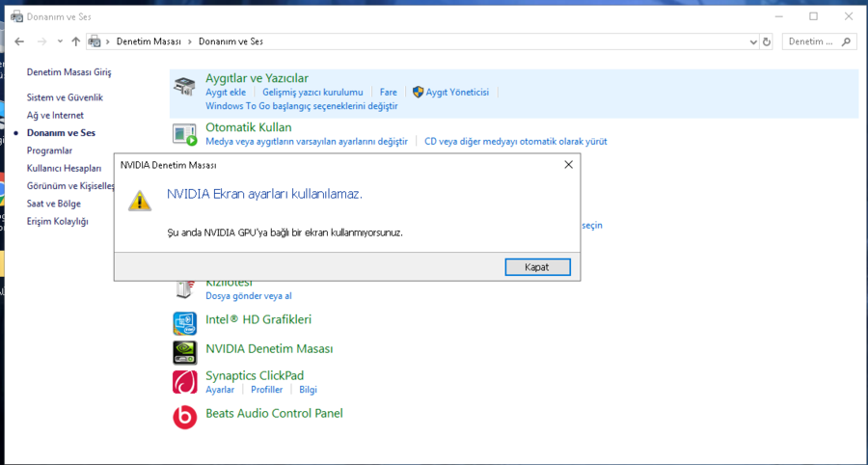Open Synaptics ClickPad heading link
This screenshot has width=868, height=465.
[255, 375]
